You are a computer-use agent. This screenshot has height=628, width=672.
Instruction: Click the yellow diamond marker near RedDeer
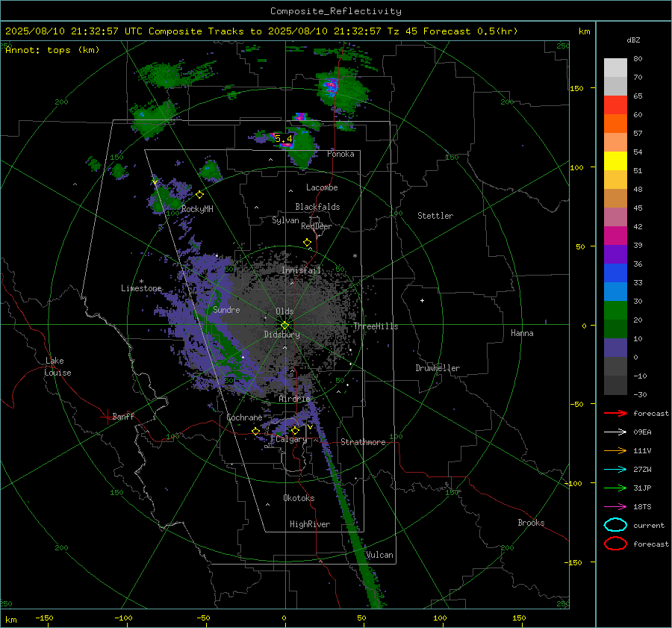[x=307, y=243]
